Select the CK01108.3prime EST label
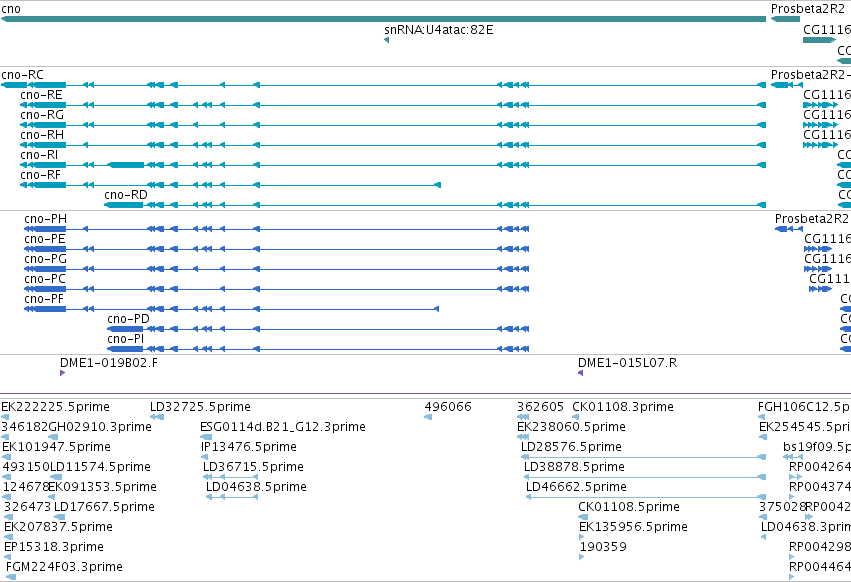 [623, 407]
